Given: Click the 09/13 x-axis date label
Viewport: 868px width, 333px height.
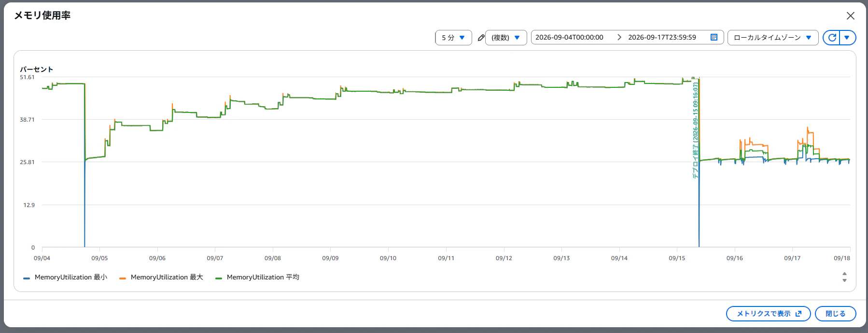Looking at the screenshot, I should click(x=561, y=258).
